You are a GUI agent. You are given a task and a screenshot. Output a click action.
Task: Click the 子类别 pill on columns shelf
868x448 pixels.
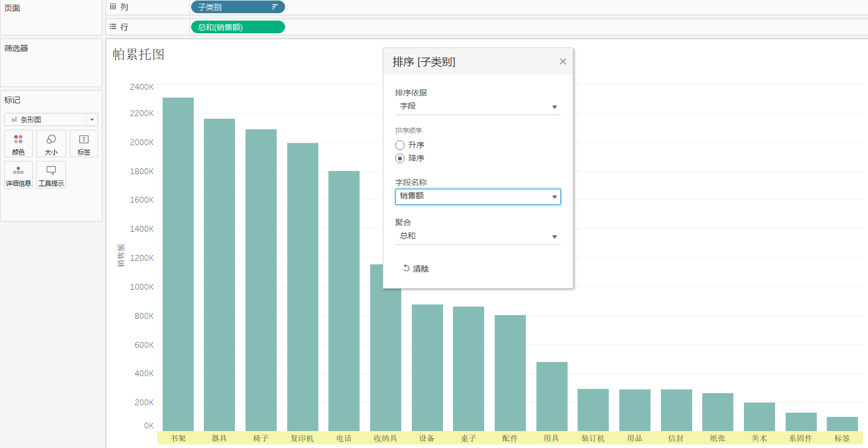coord(238,7)
